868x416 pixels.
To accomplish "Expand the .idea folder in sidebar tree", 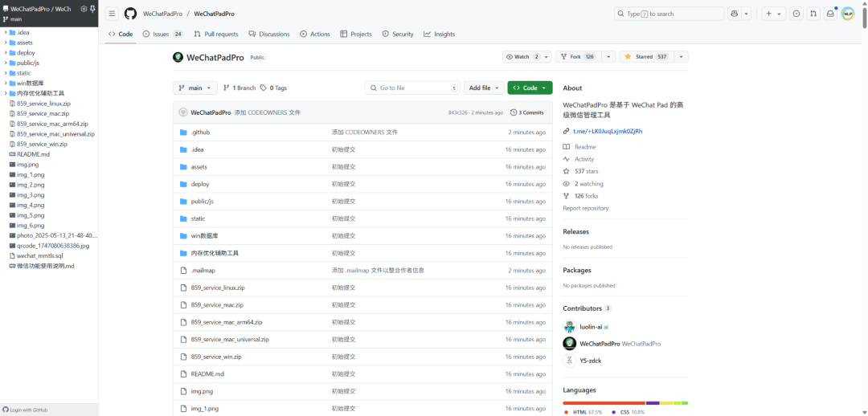I will pos(6,32).
